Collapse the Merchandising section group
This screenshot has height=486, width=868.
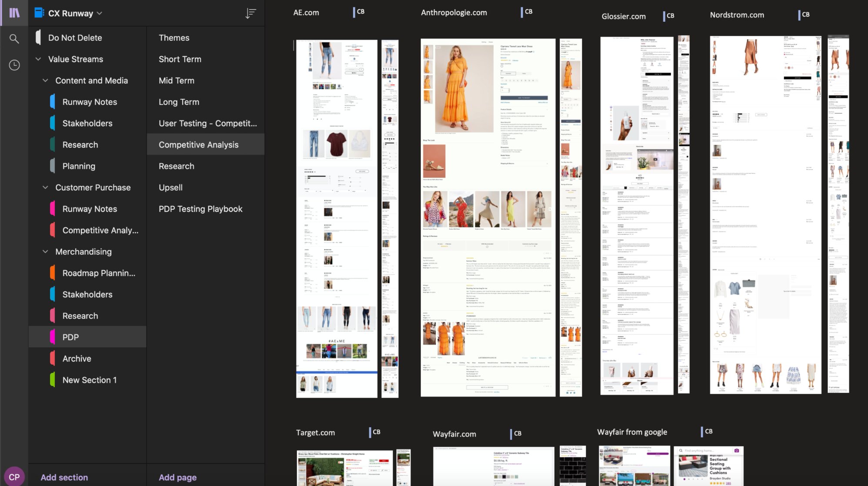45,251
